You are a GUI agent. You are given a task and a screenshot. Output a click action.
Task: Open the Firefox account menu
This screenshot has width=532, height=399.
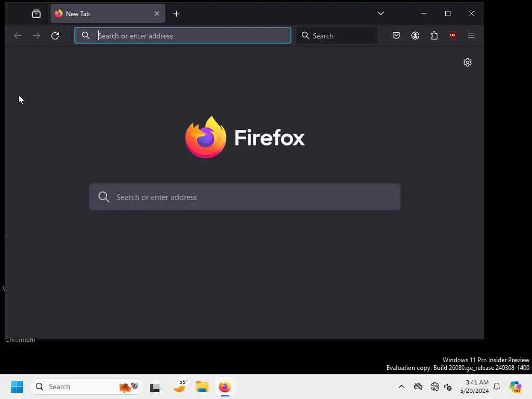pos(415,35)
